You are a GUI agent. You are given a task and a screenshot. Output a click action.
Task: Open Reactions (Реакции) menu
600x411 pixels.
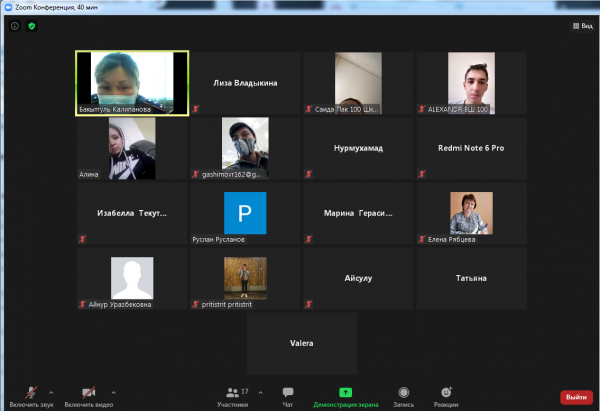446,395
